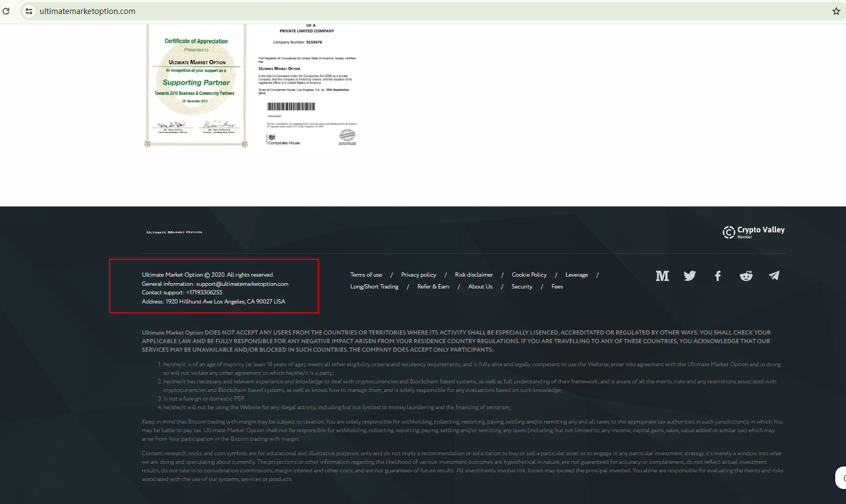Click list item 'he/she/it is of an age of majority'
The height and width of the screenshot is (504, 846).
tap(472, 369)
